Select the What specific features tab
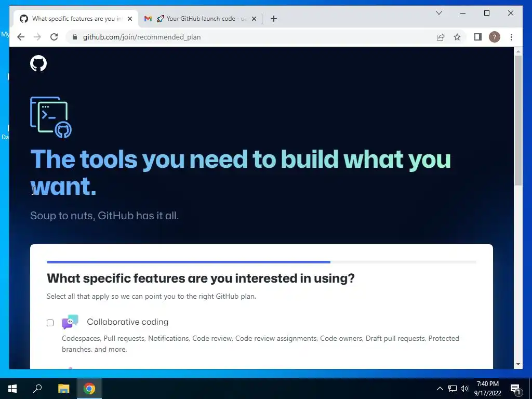 (76, 19)
